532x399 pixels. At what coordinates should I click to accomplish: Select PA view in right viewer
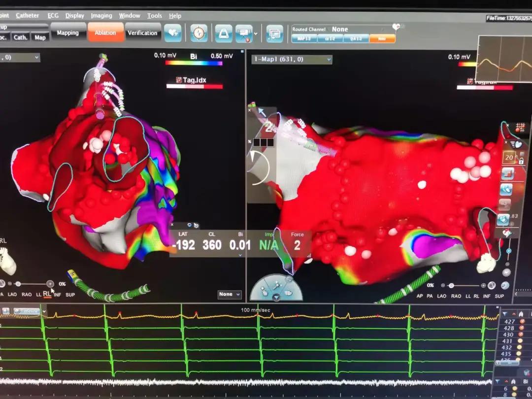(430, 296)
